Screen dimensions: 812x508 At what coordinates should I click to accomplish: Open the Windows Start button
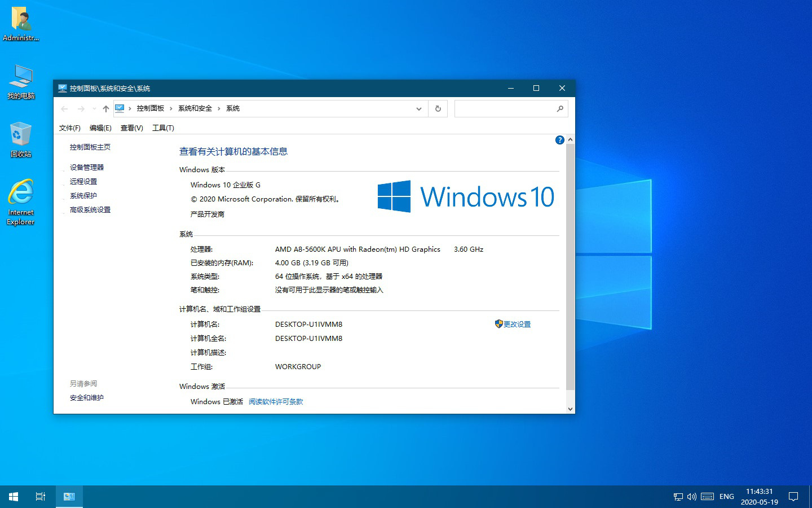[14, 497]
